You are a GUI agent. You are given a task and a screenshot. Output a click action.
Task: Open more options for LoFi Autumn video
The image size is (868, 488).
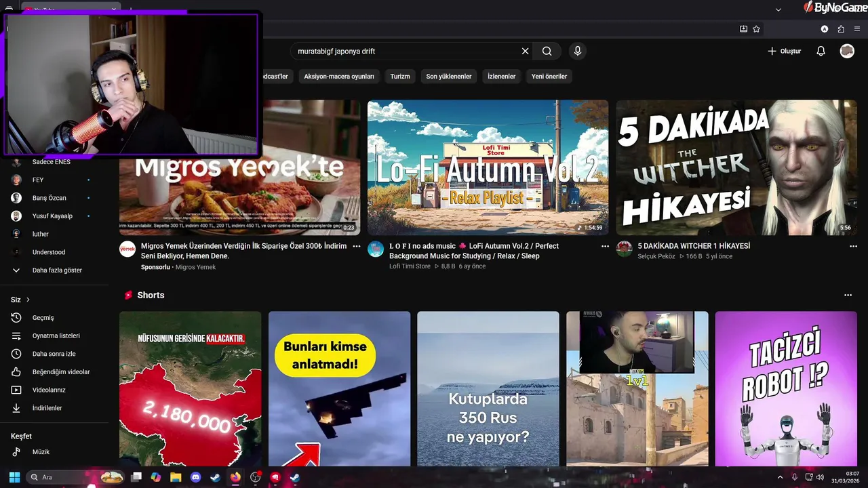(606, 247)
